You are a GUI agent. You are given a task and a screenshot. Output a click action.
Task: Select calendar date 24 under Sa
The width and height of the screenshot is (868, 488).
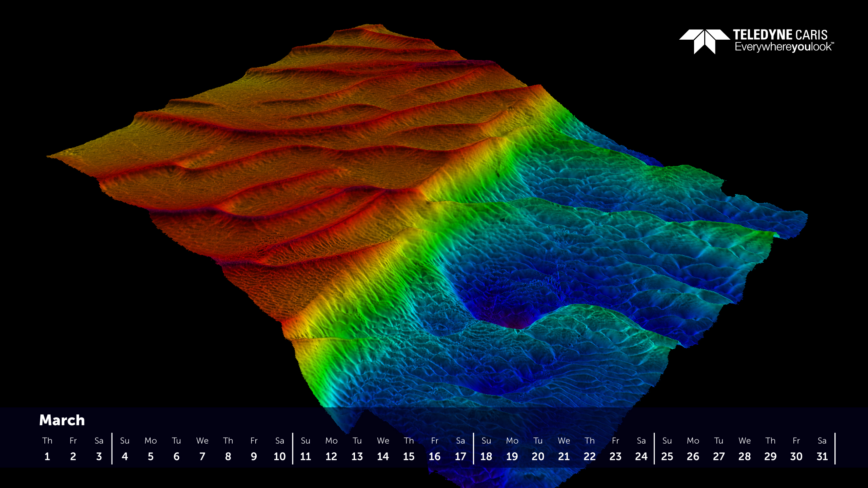641,456
